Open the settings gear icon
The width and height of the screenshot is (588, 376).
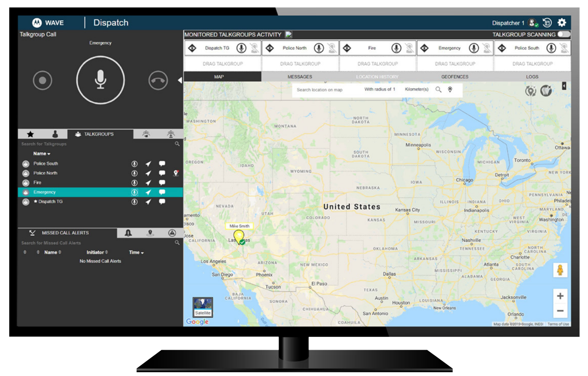562,23
